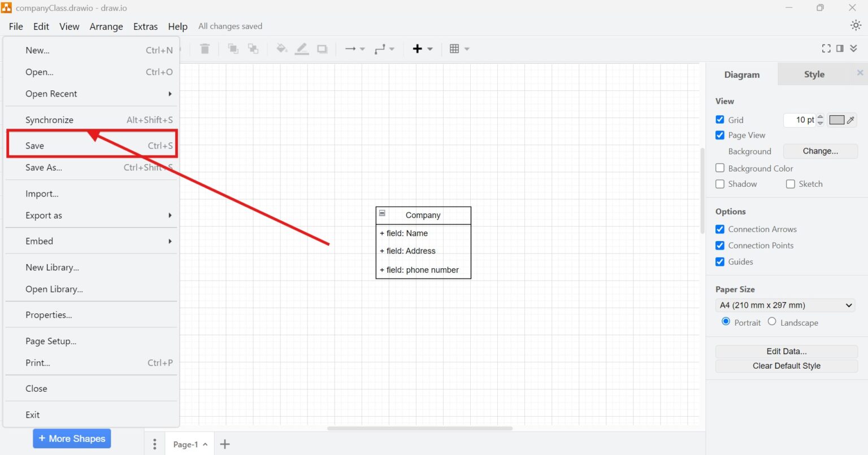Image resolution: width=868 pixels, height=455 pixels.
Task: Select Save from the File menu
Action: tap(34, 145)
